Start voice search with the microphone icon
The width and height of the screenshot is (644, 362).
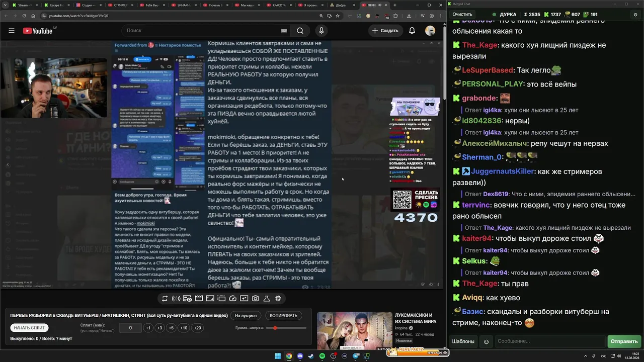pyautogui.click(x=321, y=31)
